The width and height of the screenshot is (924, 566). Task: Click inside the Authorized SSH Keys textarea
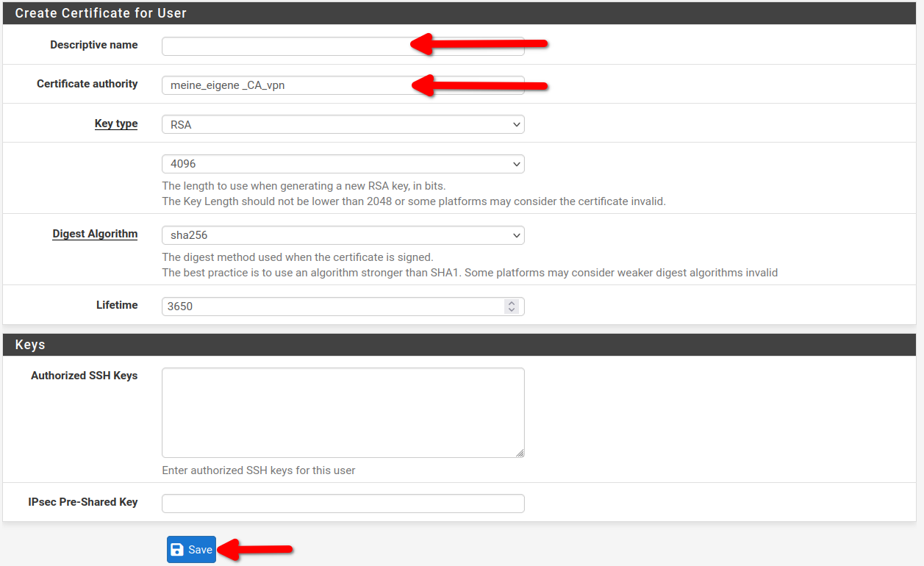(x=343, y=412)
